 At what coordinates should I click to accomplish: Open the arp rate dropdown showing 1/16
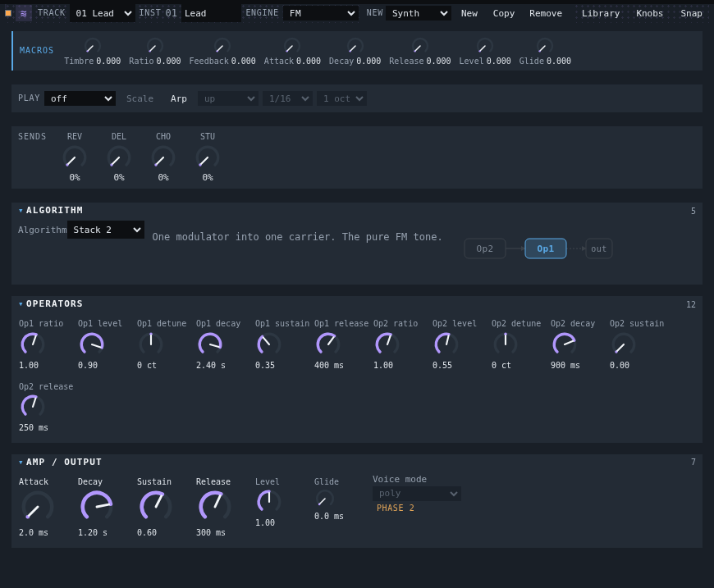[x=287, y=98]
